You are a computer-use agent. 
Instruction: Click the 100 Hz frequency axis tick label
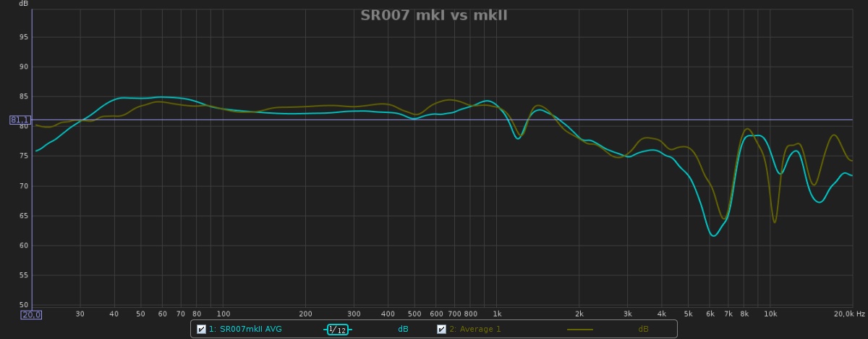224,314
